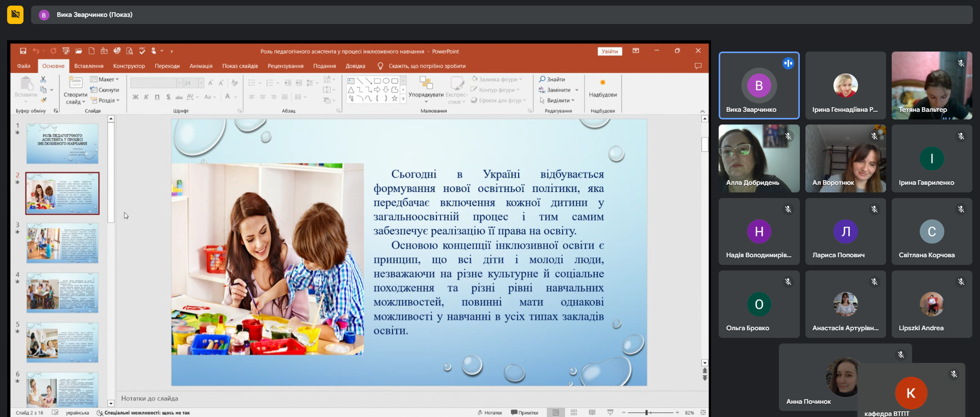Toggle align text left
Image resolution: width=980 pixels, height=417 pixels.
pos(252,97)
